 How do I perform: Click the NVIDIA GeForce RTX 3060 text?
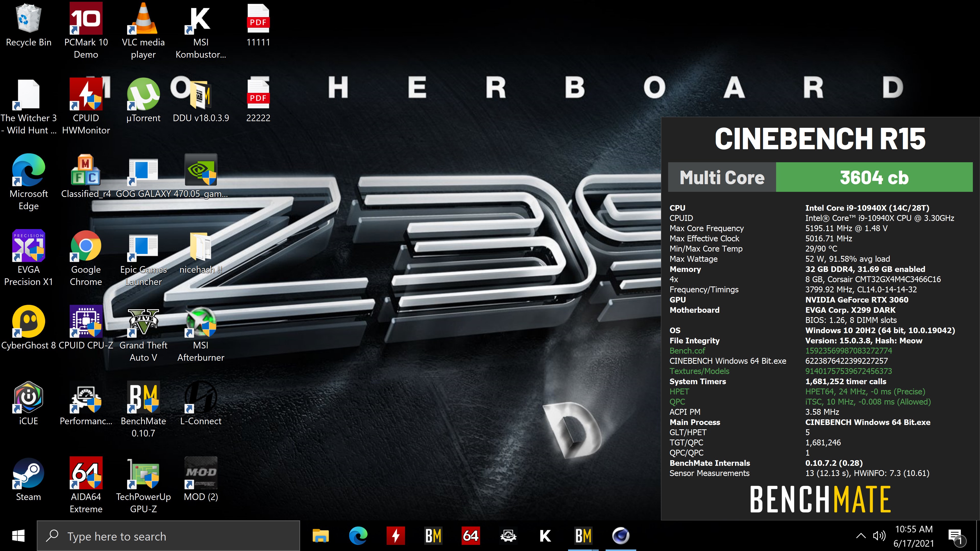click(856, 300)
